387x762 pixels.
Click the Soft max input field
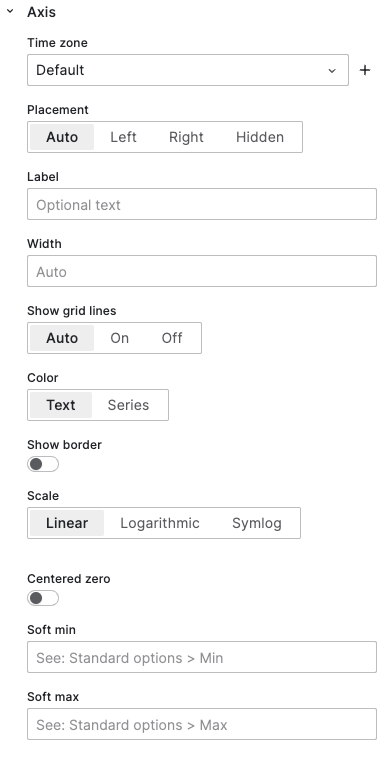pos(202,724)
